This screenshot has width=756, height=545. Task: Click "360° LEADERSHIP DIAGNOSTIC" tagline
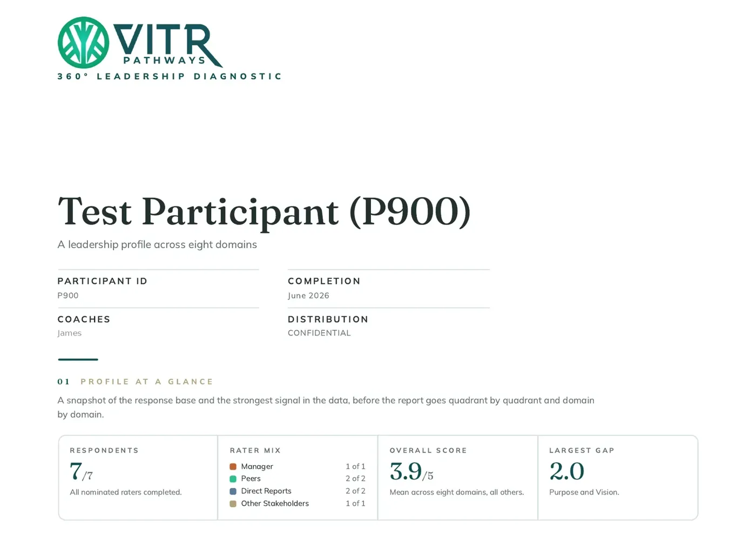[170, 77]
